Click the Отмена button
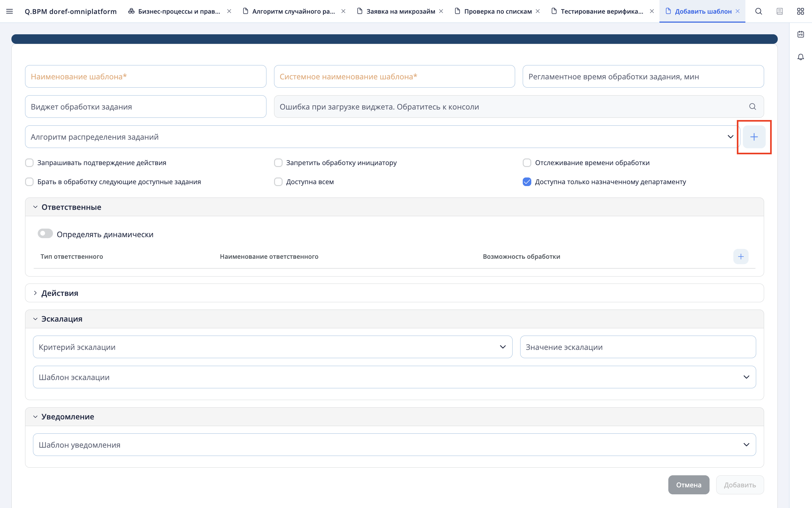Viewport: 812px width, 508px height. click(689, 485)
